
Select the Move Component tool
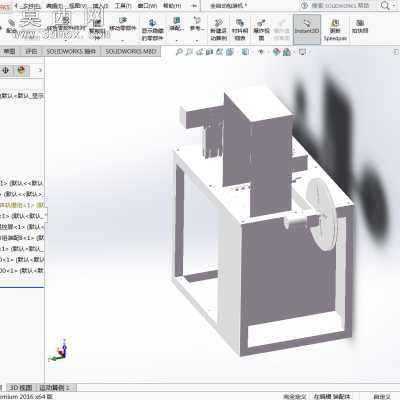[x=123, y=24]
